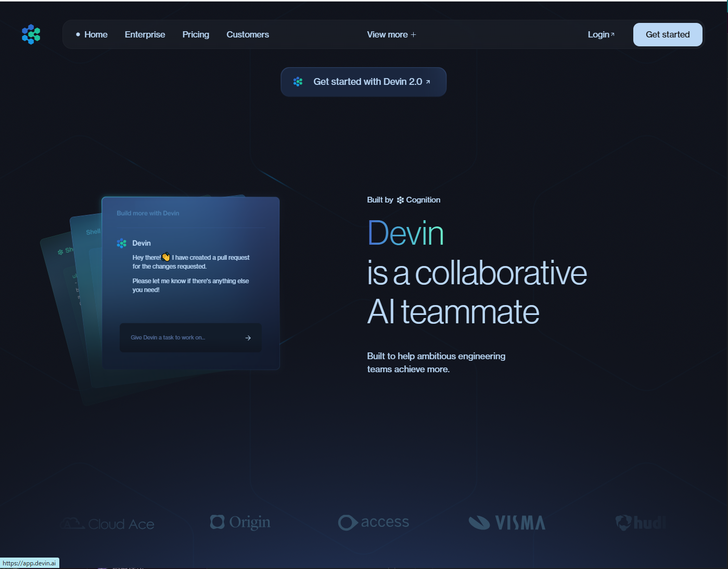Click the hudl customer logo

point(641,523)
